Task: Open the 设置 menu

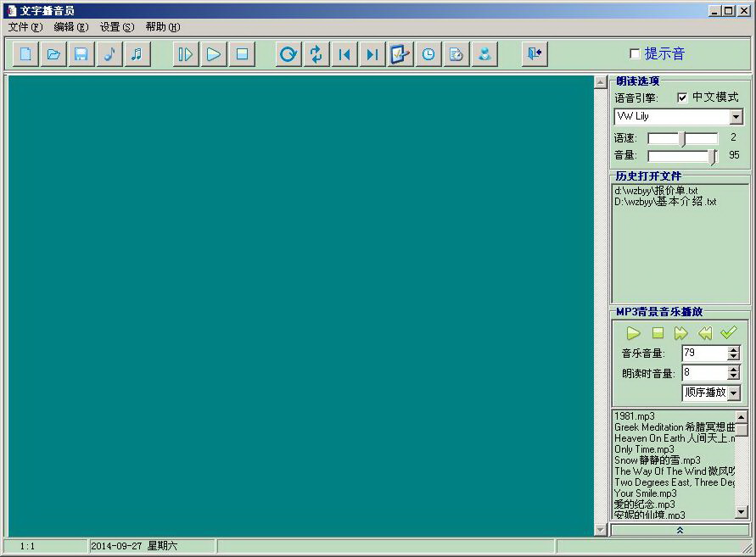Action: [116, 27]
